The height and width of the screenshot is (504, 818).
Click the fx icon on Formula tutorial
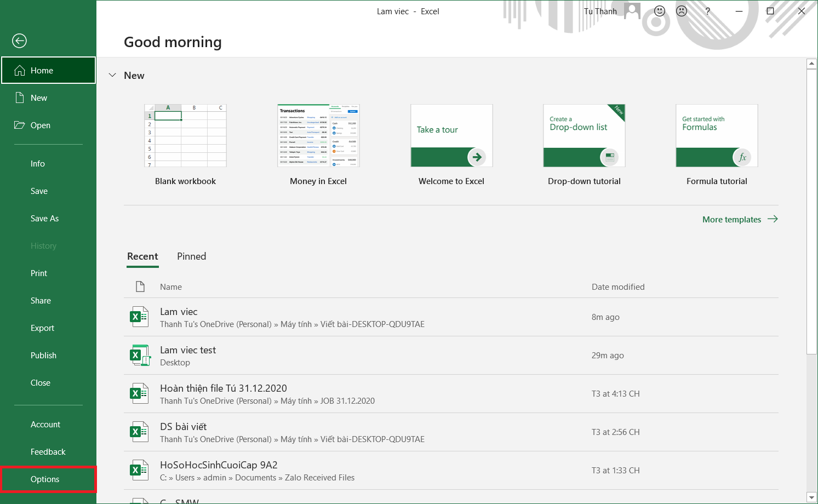[x=742, y=157]
